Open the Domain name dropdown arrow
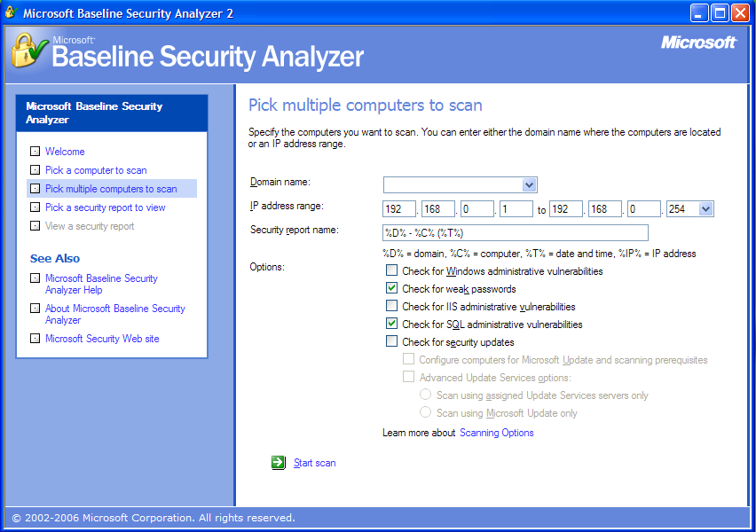Screen dimensions: 756x532 pyautogui.click(x=529, y=185)
